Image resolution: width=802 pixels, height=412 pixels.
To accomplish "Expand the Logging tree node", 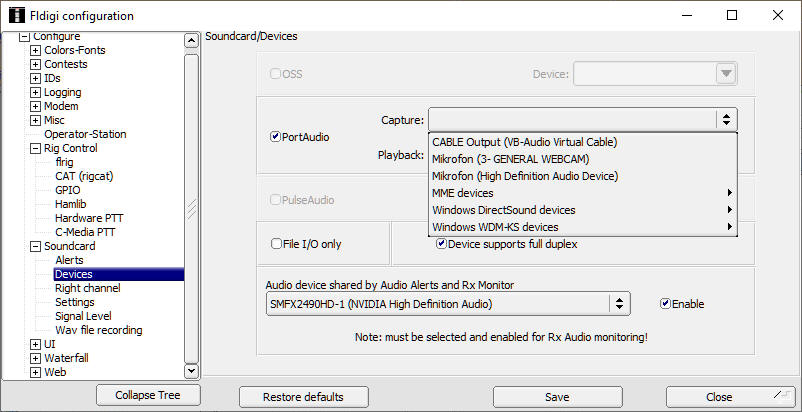I will pos(36,92).
